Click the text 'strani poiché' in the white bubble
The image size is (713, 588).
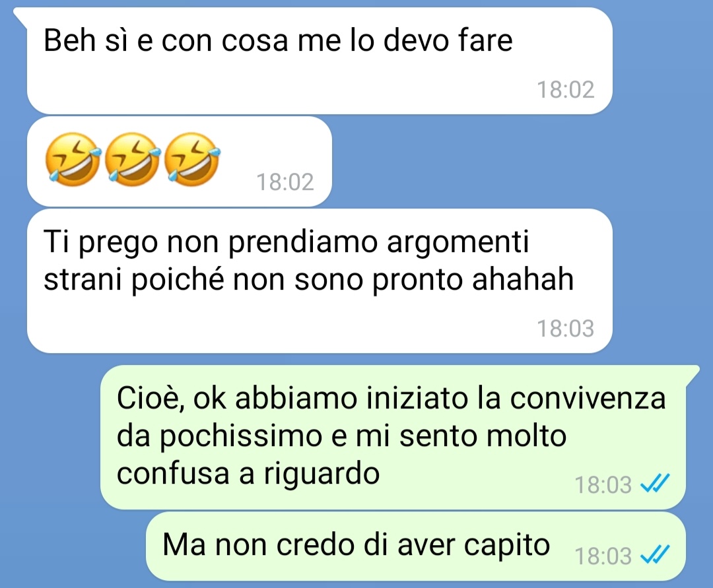click(134, 279)
